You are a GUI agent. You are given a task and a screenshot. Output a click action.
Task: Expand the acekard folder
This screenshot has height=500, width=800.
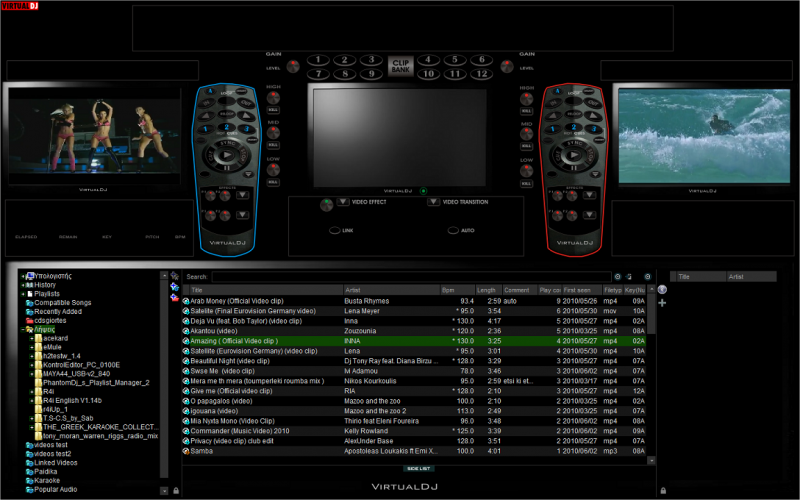[x=32, y=338]
